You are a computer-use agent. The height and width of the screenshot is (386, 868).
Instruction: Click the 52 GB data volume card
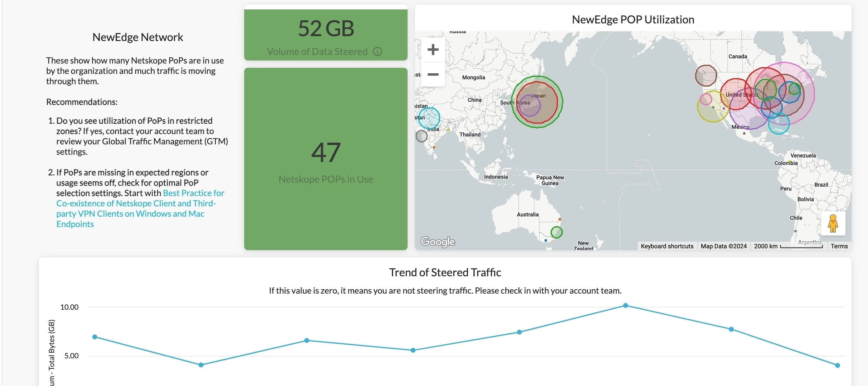pos(326,34)
